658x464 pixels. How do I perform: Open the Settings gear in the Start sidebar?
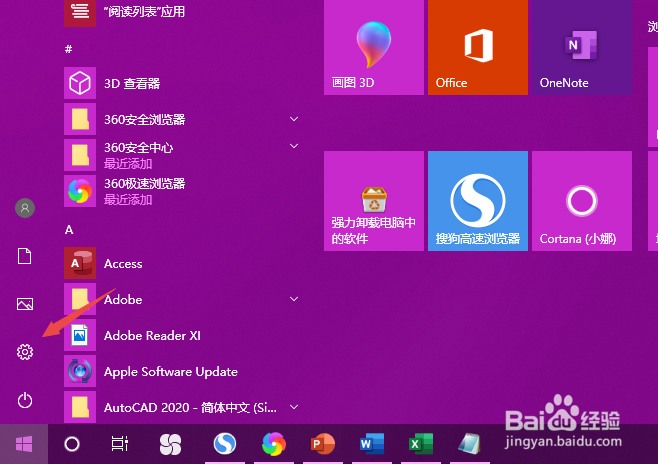(x=25, y=352)
